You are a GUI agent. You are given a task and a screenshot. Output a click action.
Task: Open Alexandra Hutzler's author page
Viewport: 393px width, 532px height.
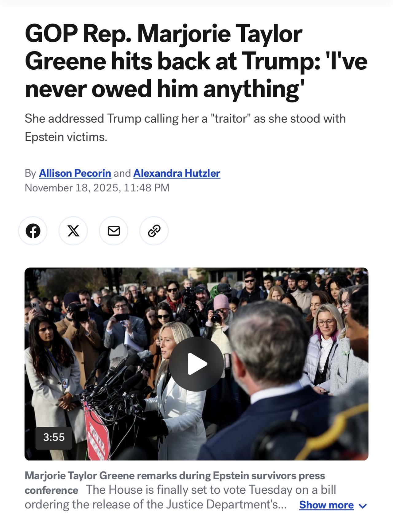click(177, 173)
